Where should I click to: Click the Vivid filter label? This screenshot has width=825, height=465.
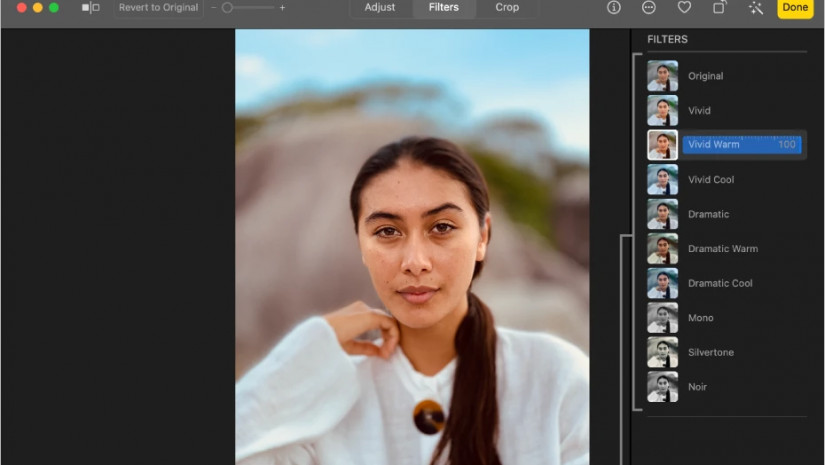[x=699, y=110]
